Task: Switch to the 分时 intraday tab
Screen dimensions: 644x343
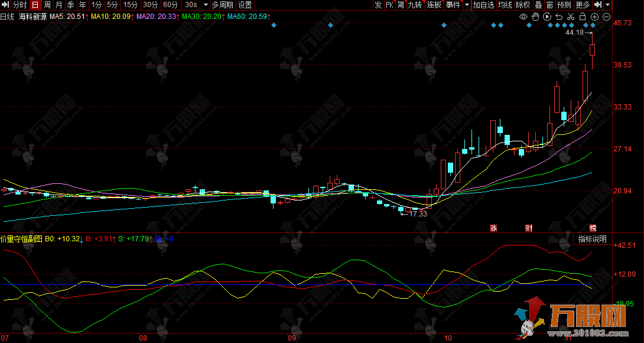Action: pyautogui.click(x=19, y=5)
